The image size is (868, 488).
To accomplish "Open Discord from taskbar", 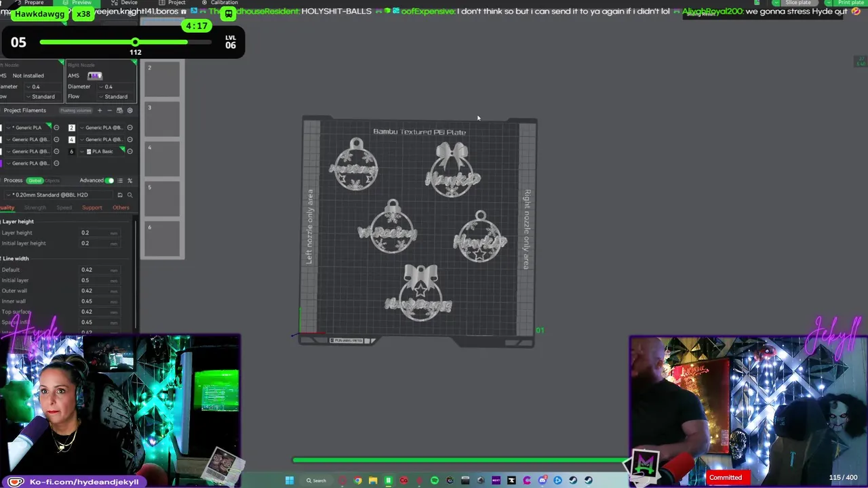I will pyautogui.click(x=542, y=481).
